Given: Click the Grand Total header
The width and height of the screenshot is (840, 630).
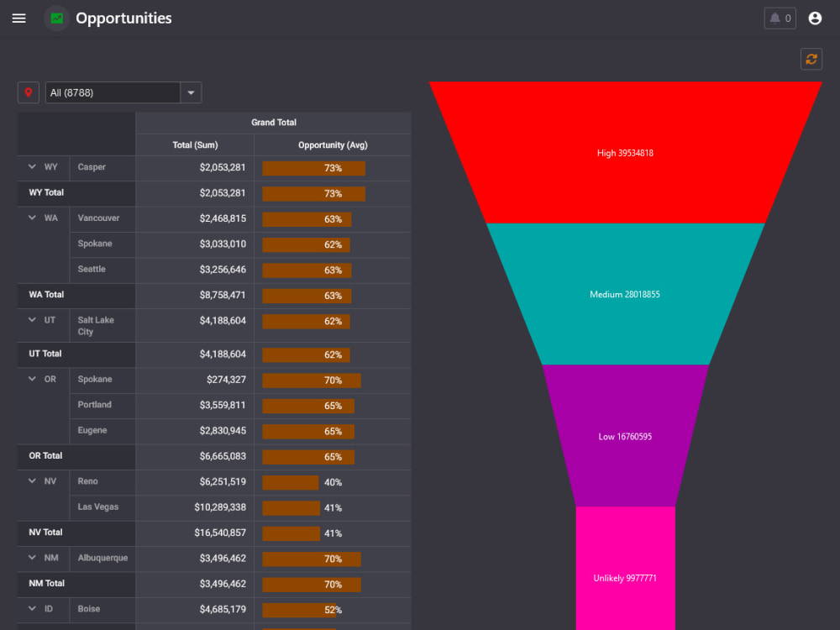Looking at the screenshot, I should click(274, 123).
